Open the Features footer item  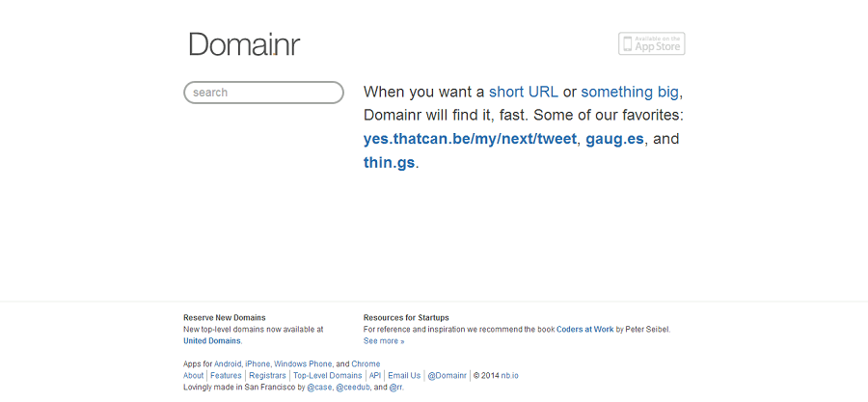[226, 375]
